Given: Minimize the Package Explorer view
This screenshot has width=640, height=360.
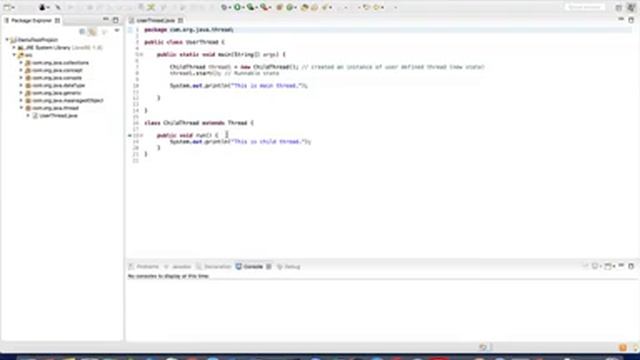Looking at the screenshot, I should pyautogui.click(x=106, y=20).
